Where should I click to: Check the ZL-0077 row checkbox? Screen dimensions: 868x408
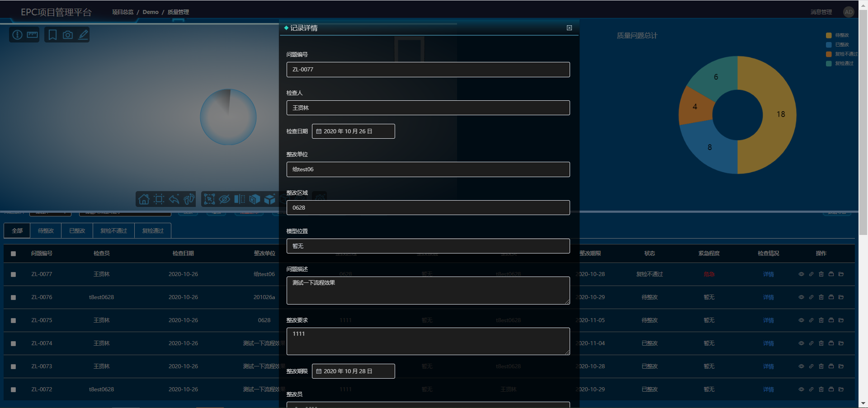pos(13,274)
